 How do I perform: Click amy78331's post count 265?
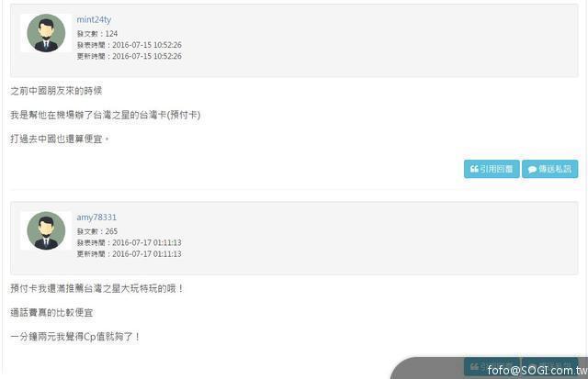pos(111,231)
